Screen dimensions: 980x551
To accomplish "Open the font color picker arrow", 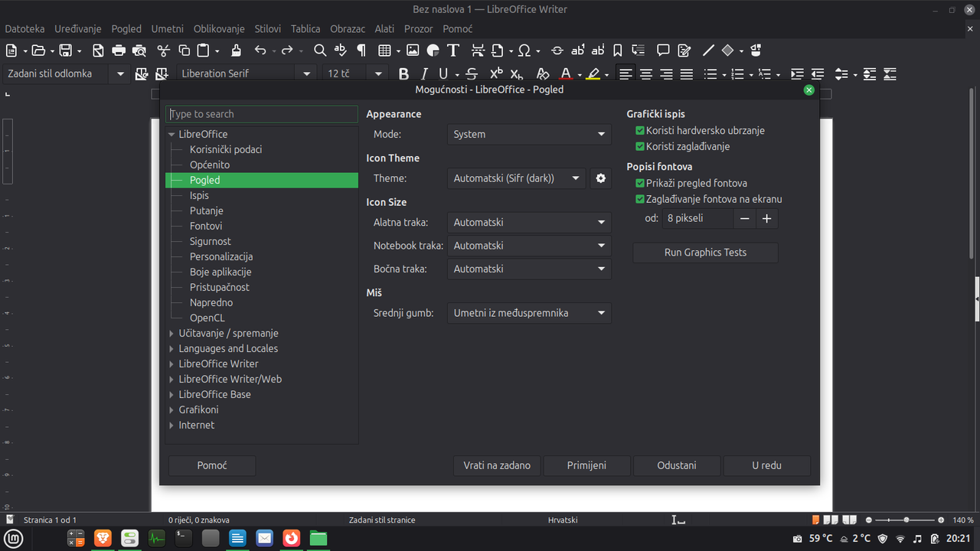I will 580,74.
